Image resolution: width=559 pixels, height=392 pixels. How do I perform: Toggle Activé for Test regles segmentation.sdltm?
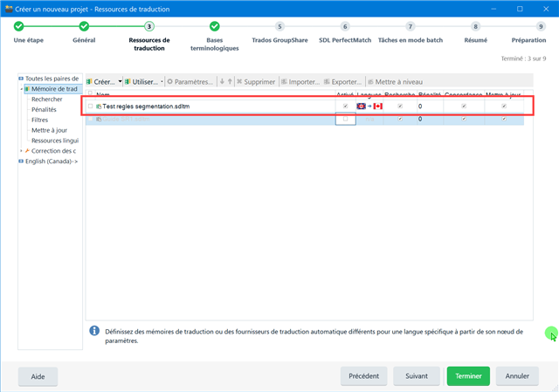point(345,107)
